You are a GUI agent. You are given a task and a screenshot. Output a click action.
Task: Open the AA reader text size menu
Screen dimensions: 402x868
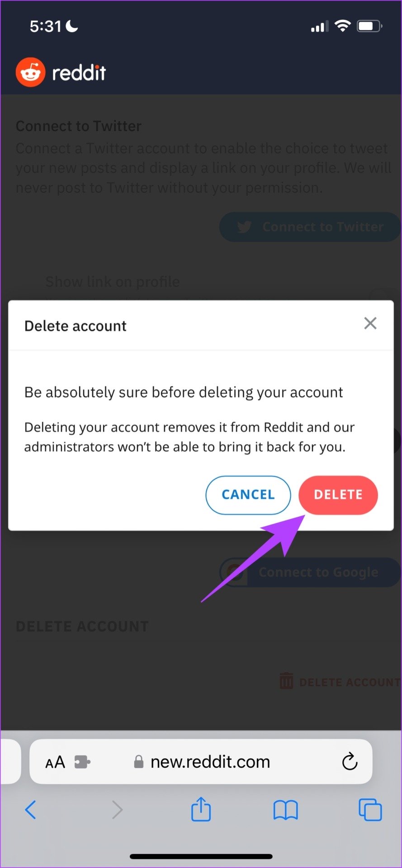[x=55, y=763]
